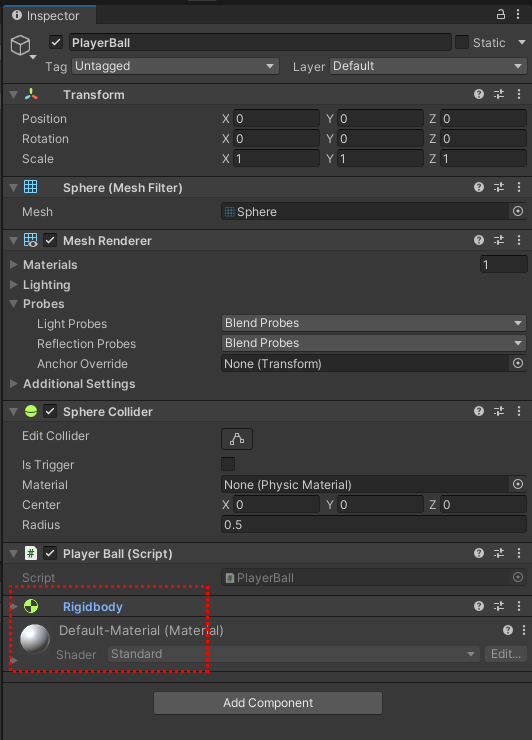Screen dimensions: 532x740
Task: Disable the Player Ball script checkbox
Action: (50, 553)
